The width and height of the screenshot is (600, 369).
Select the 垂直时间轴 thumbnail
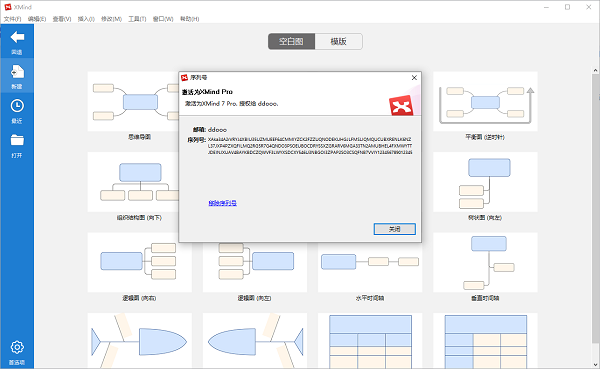[x=485, y=263]
